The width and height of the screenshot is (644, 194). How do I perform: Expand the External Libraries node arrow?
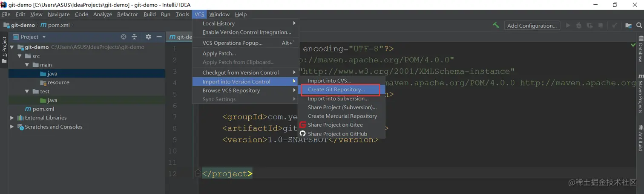[12, 118]
